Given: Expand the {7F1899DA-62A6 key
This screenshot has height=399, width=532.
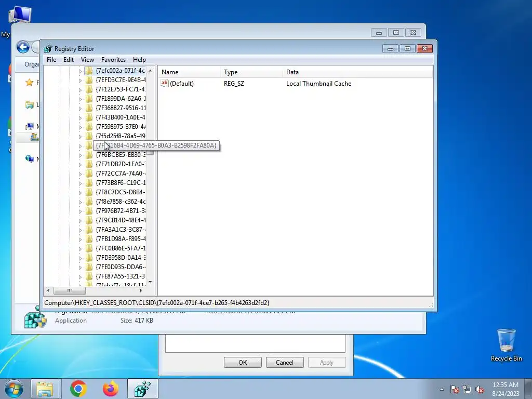Looking at the screenshot, I should coord(80,99).
